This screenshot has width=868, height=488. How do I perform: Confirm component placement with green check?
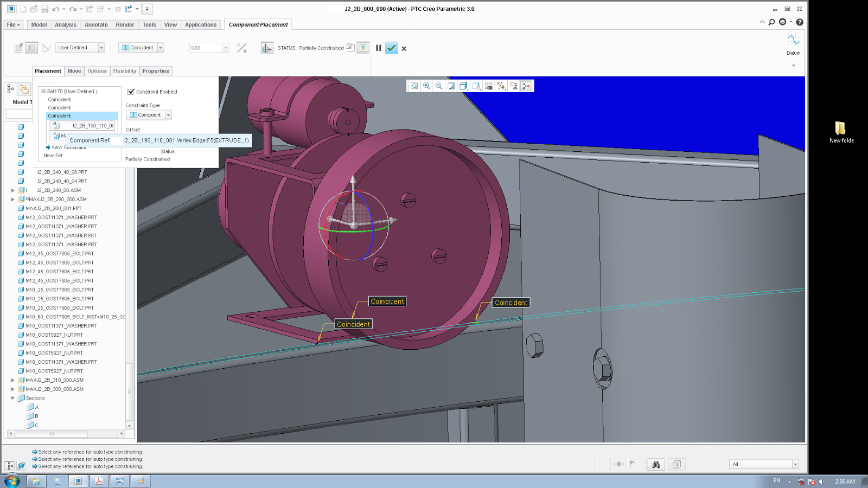pyautogui.click(x=392, y=48)
